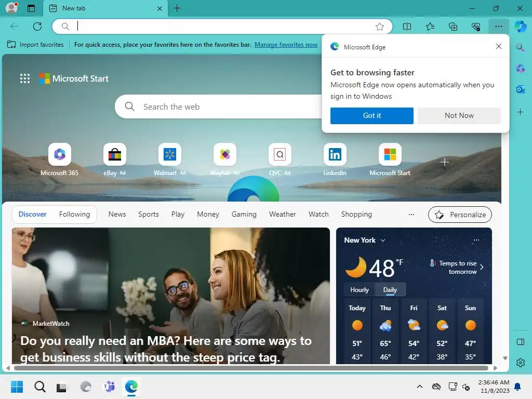Open the Sports feed tab
This screenshot has width=532, height=399.
148,215
